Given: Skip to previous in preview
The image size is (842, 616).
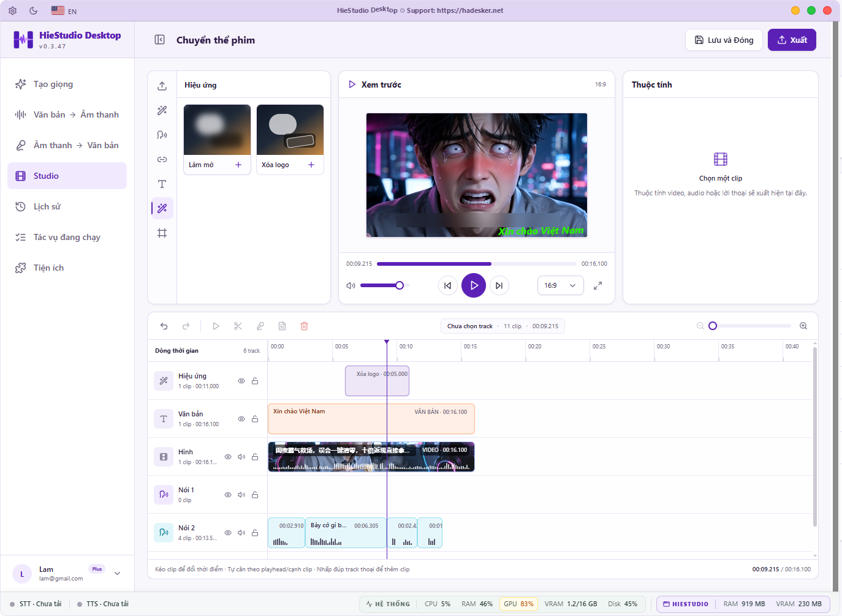Looking at the screenshot, I should click(x=448, y=285).
